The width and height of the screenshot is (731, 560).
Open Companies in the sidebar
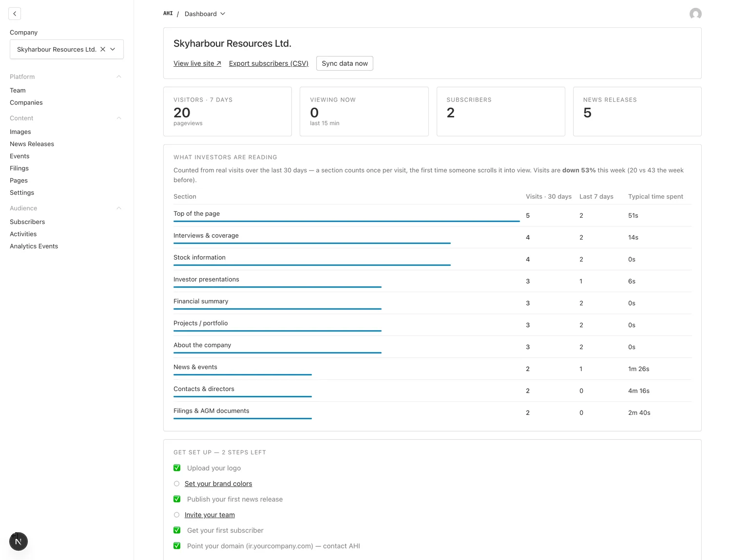click(26, 103)
